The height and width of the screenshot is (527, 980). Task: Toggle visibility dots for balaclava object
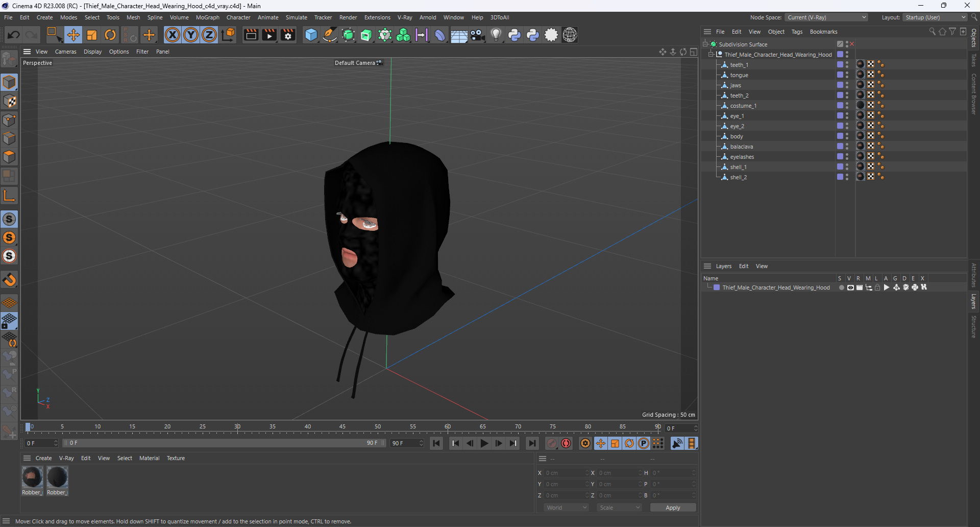tap(847, 147)
